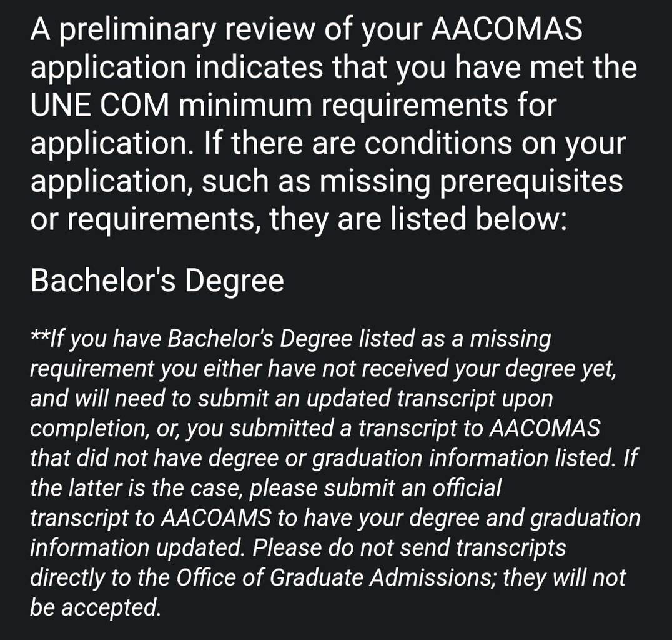Viewport: 672px width, 640px height.
Task: Click the misspelled "AACOAMS" in the note
Action: tap(213, 518)
